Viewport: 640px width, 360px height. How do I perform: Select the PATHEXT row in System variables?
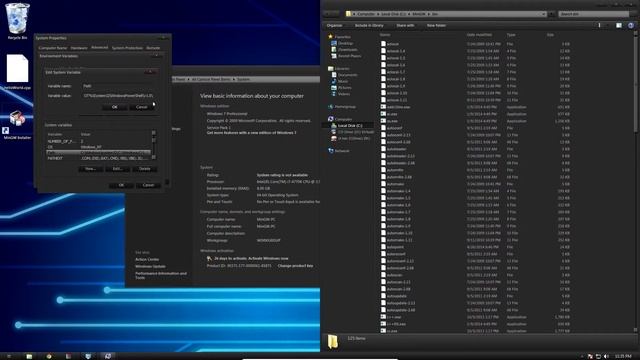click(x=98, y=158)
